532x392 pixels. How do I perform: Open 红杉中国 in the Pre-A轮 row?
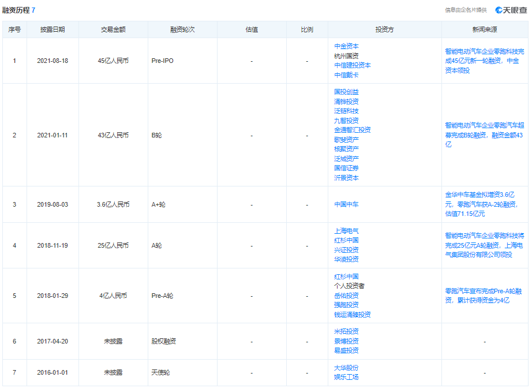(346, 277)
